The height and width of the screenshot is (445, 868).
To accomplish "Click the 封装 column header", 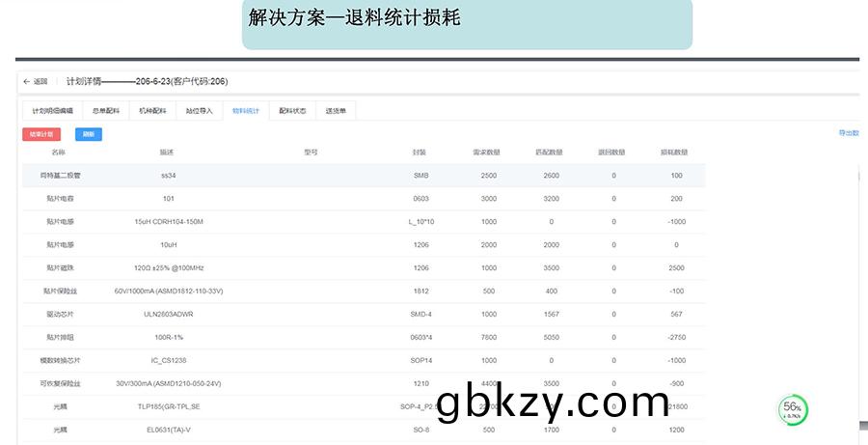I will (420, 153).
